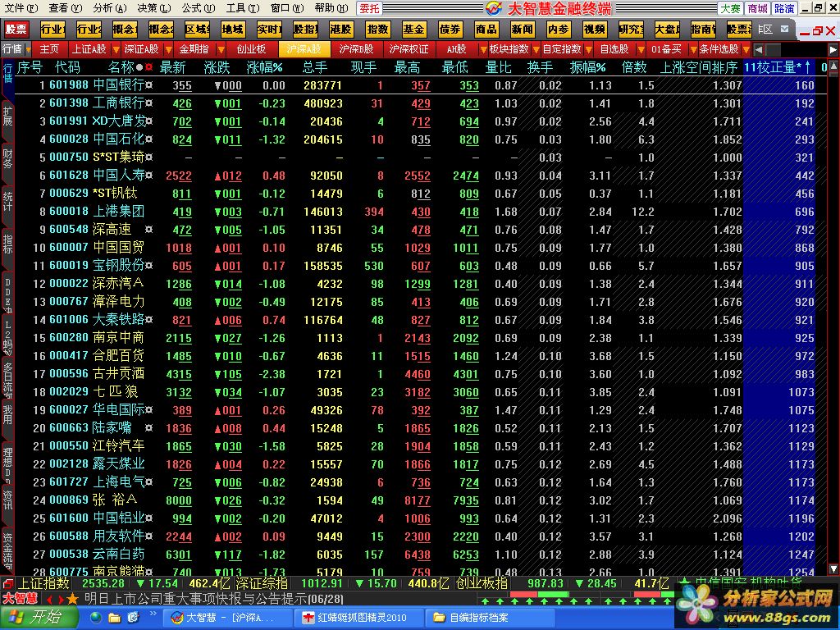Click the red window icon before 上证指数
Image resolution: width=840 pixels, height=630 pixels.
(7, 583)
